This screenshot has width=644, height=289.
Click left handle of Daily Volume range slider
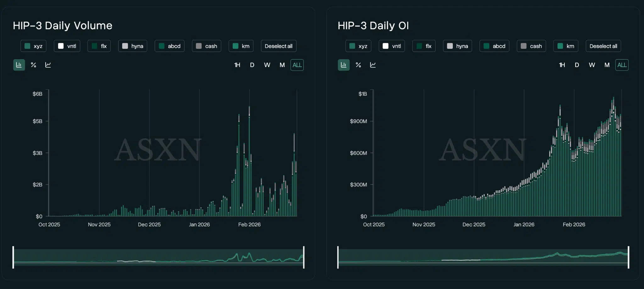[13, 257]
